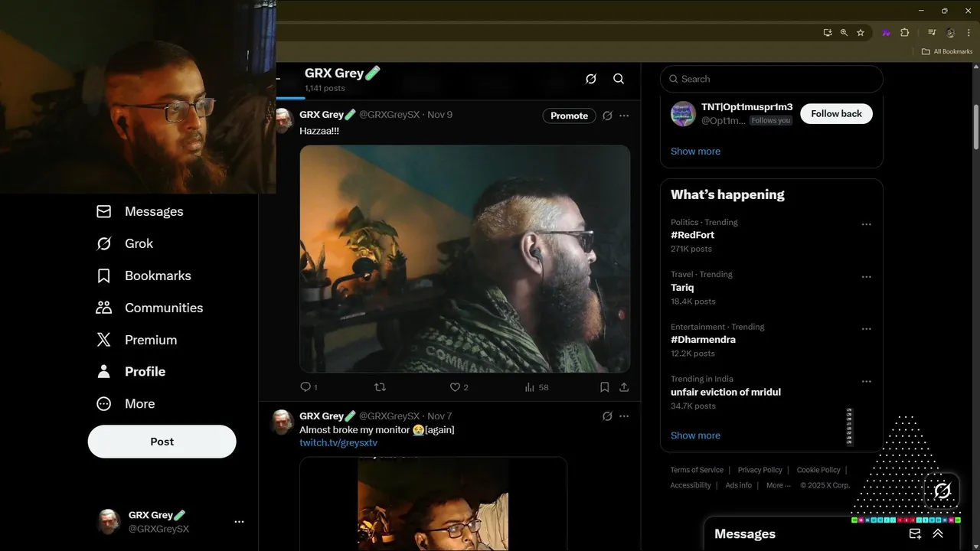Open the more options menu on the Nov 7 post

[x=624, y=416]
